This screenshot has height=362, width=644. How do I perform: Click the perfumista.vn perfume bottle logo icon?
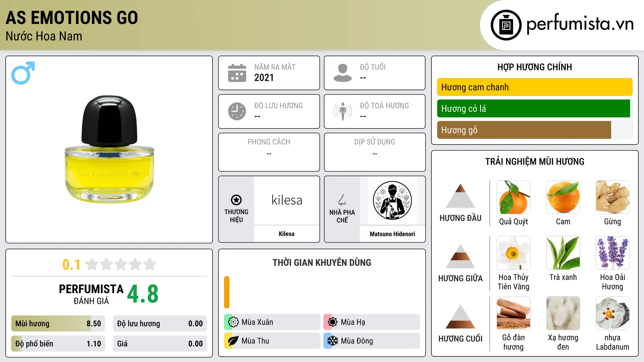tap(506, 25)
